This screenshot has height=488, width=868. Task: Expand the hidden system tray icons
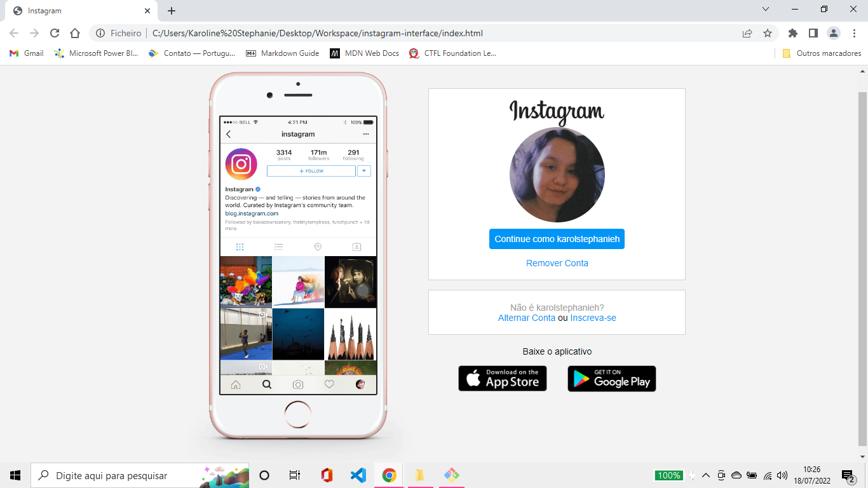tap(705, 475)
